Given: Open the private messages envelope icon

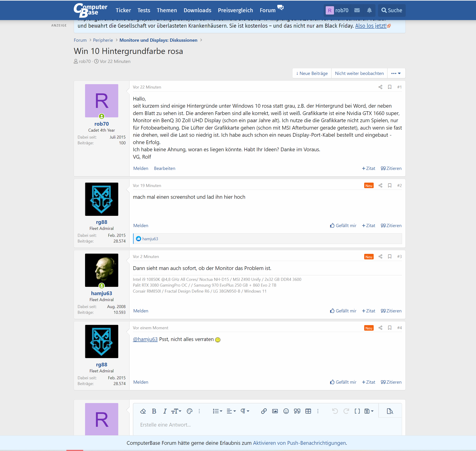Looking at the screenshot, I should (x=357, y=10).
